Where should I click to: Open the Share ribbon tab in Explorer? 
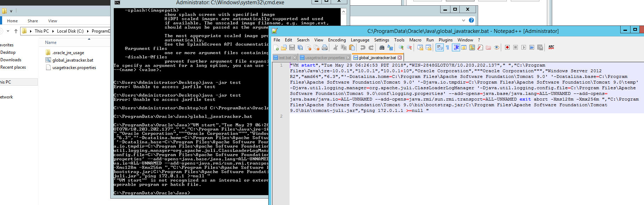click(x=33, y=21)
